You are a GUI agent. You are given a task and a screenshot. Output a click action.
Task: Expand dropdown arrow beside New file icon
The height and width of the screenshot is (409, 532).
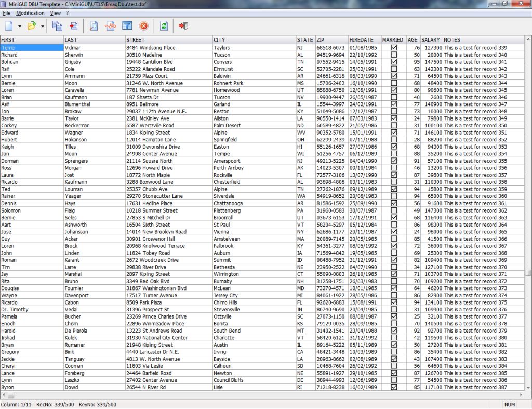(20, 26)
